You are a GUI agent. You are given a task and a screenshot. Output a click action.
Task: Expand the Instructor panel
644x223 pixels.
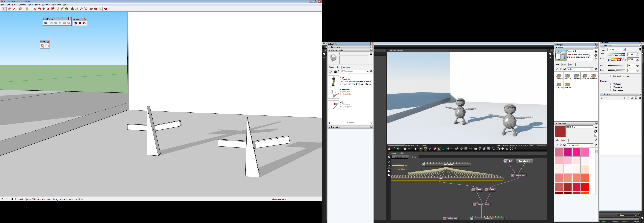[330, 127]
